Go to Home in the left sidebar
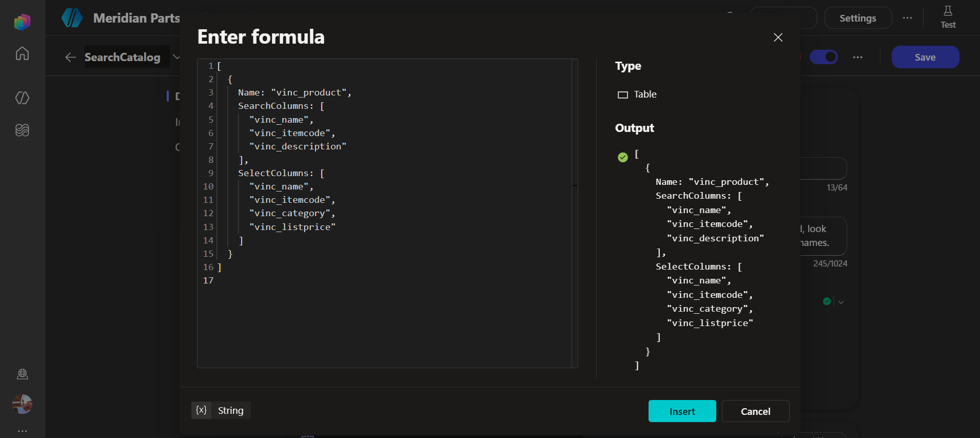The image size is (980, 438). tap(22, 53)
